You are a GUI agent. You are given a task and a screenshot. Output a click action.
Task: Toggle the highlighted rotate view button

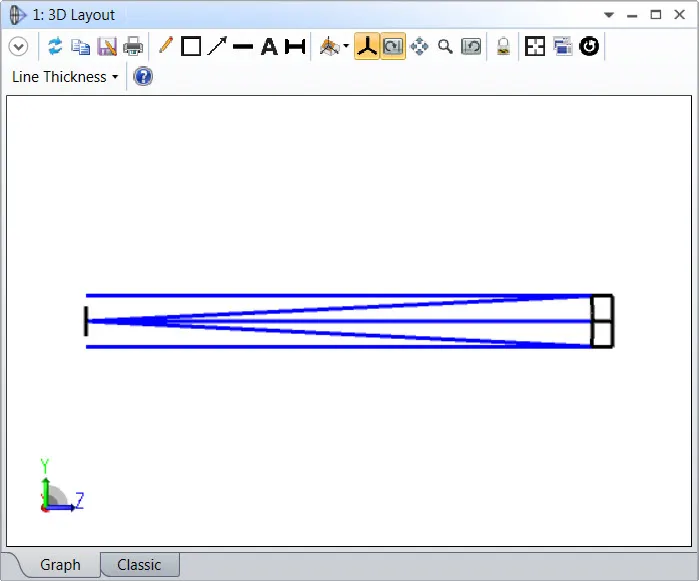click(x=393, y=46)
